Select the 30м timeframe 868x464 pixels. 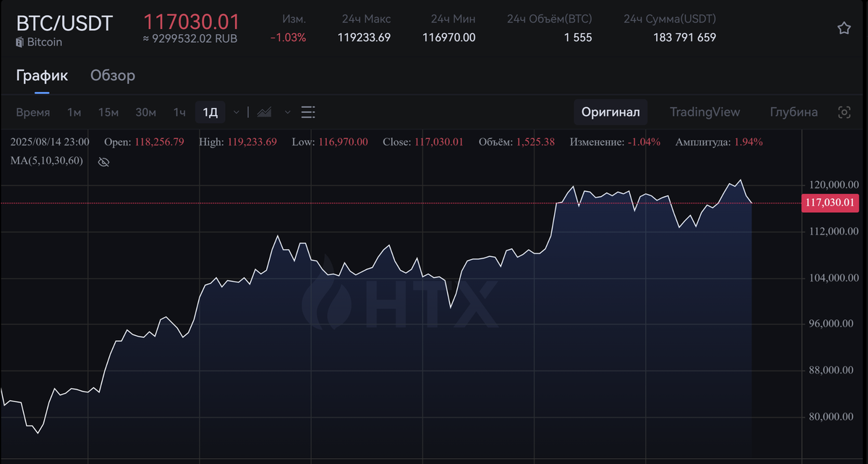[145, 112]
